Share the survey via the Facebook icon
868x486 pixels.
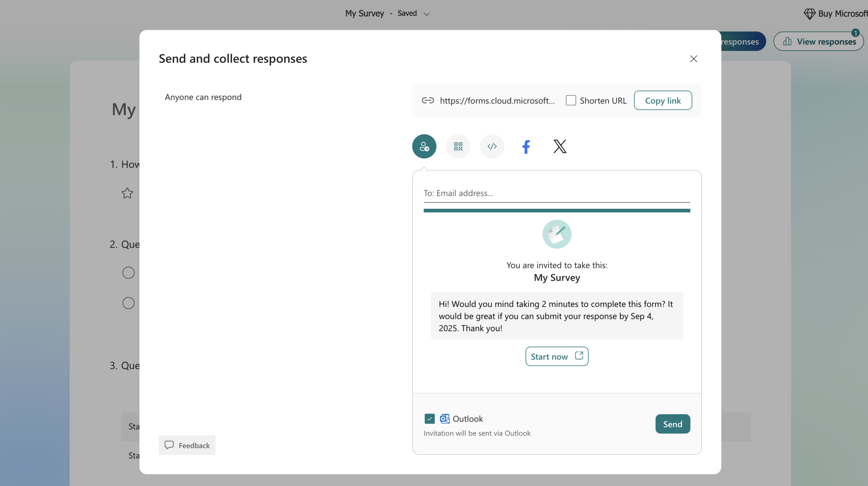pyautogui.click(x=526, y=146)
